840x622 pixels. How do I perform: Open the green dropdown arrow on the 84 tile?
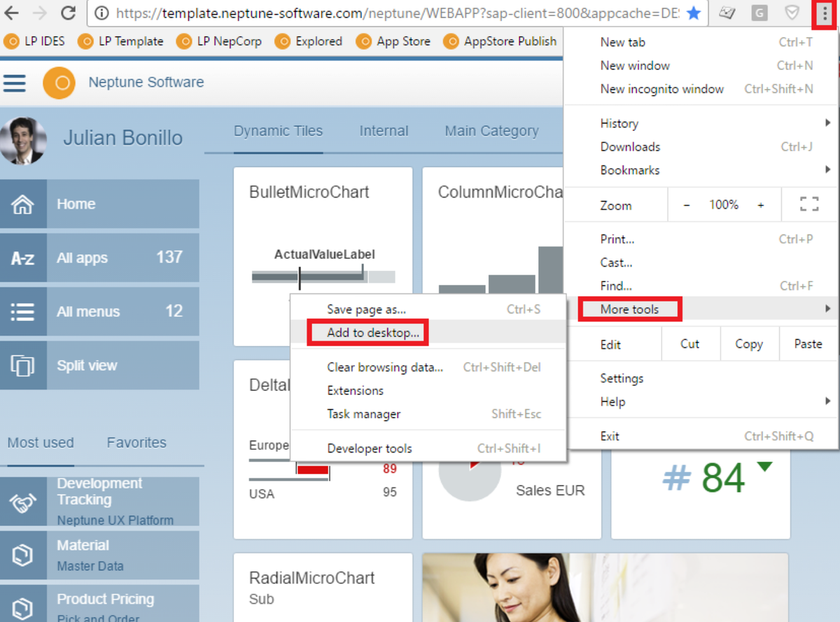765,464
